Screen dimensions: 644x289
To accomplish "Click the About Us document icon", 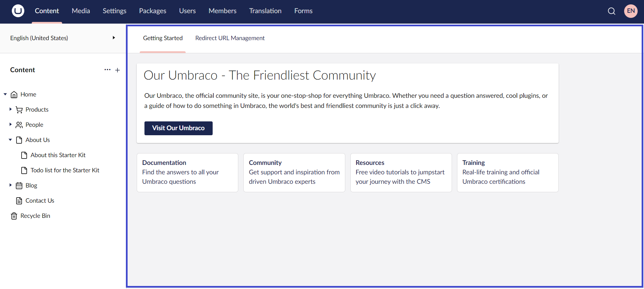I will [19, 140].
